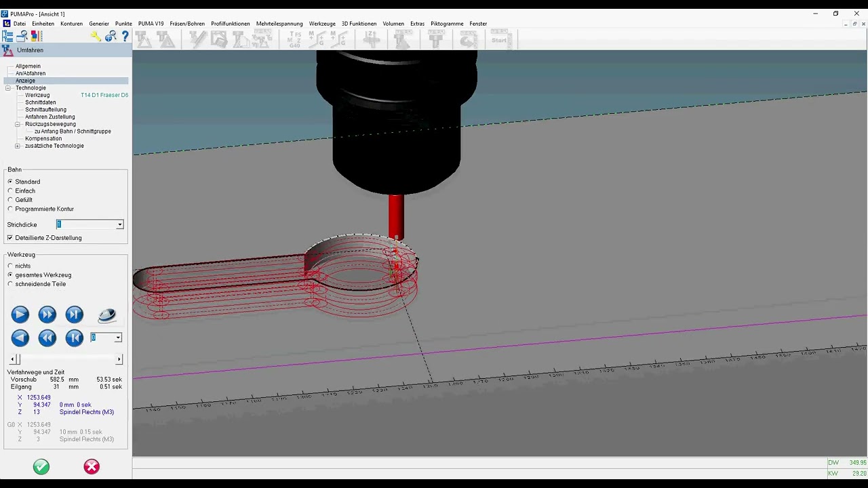Image resolution: width=868 pixels, height=488 pixels.
Task: Open the Piktogramme menu
Action: (x=447, y=24)
